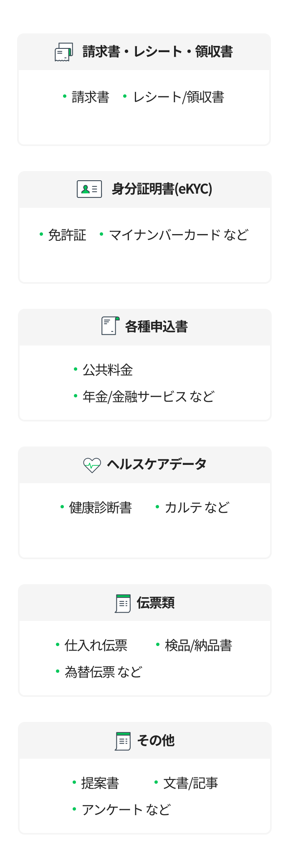Click the 文書/記事 item
This screenshot has height=868, width=288.
[x=190, y=783]
